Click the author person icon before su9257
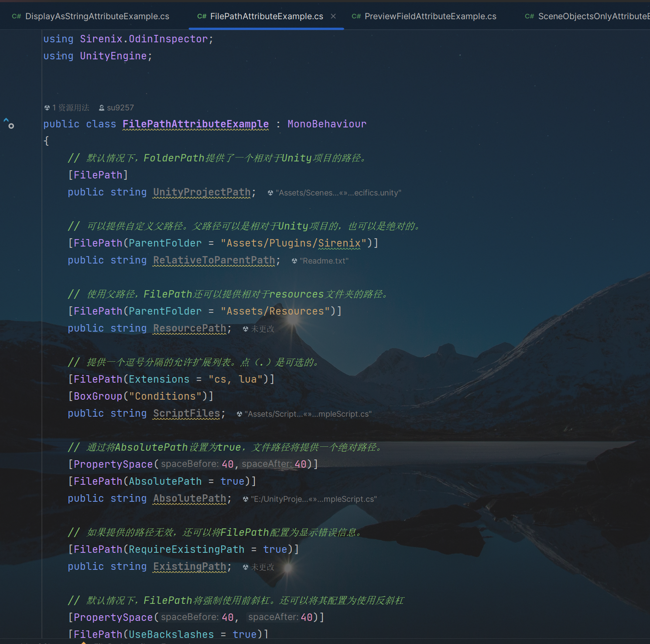The width and height of the screenshot is (650, 644). [x=102, y=108]
